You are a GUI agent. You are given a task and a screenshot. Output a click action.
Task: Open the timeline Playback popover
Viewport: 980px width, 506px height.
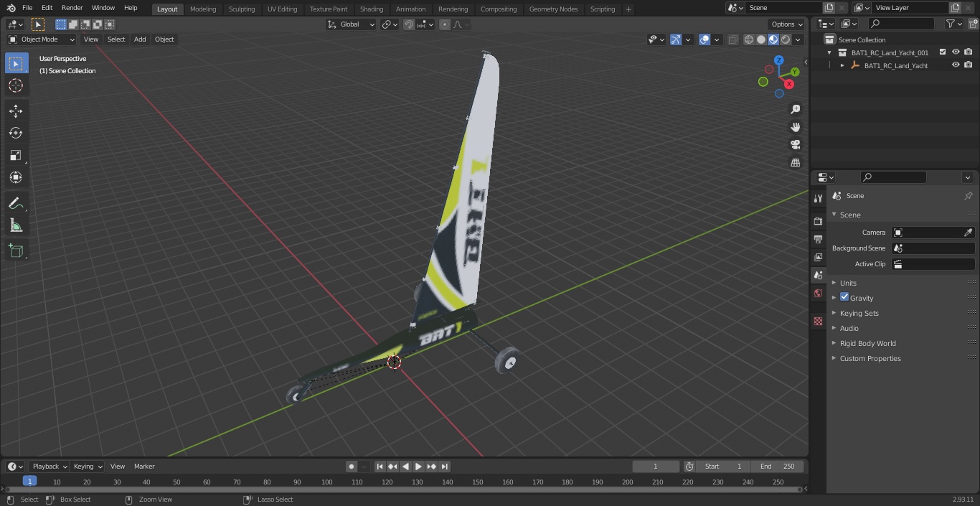point(50,467)
